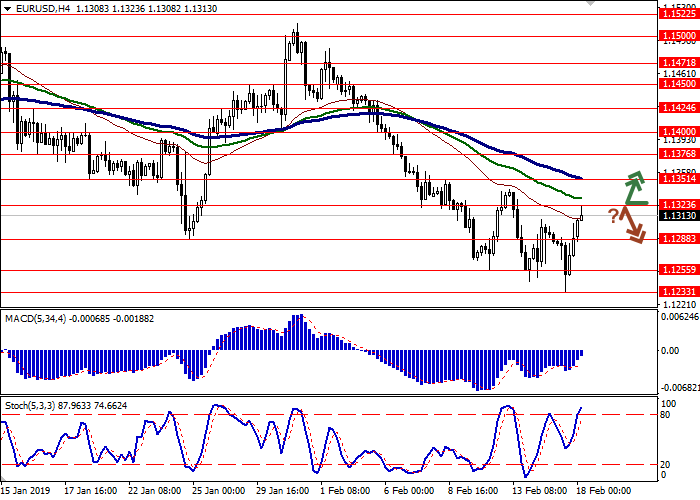Select the 1.12883 price level label
The height and width of the screenshot is (500, 700).
tap(677, 239)
